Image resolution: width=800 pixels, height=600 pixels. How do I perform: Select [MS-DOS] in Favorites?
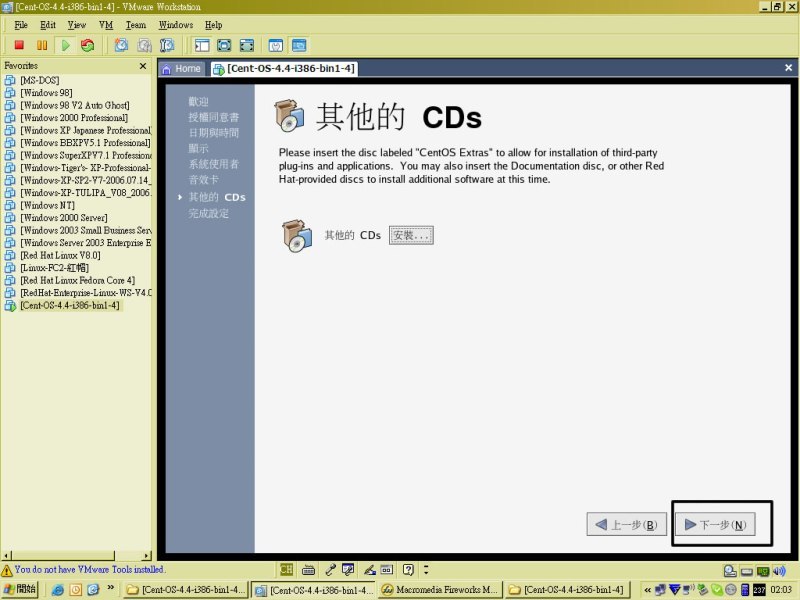(39, 80)
